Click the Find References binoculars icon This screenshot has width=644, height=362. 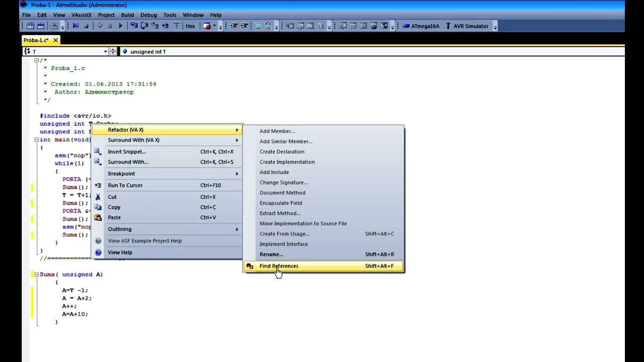250,266
